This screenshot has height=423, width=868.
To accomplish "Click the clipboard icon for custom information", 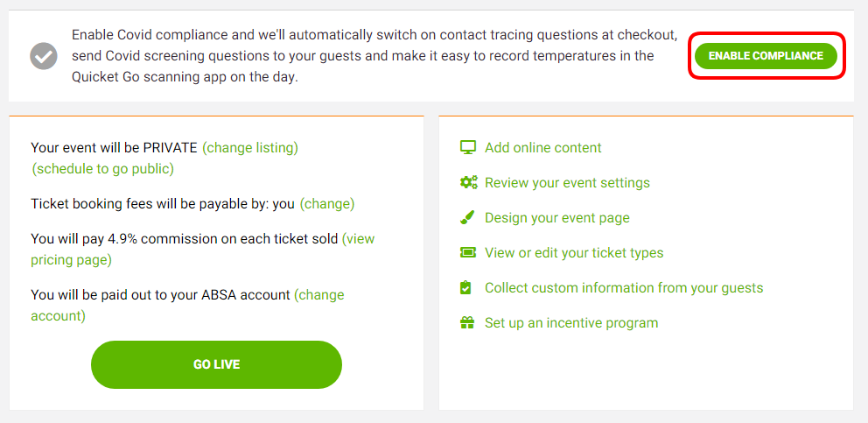I will click(467, 287).
